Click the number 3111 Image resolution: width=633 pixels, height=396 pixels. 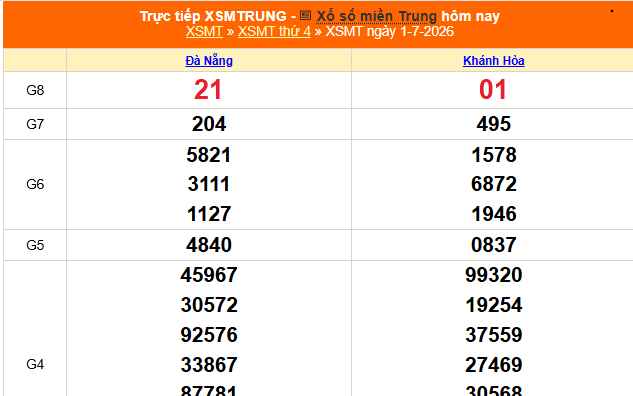pos(209,184)
